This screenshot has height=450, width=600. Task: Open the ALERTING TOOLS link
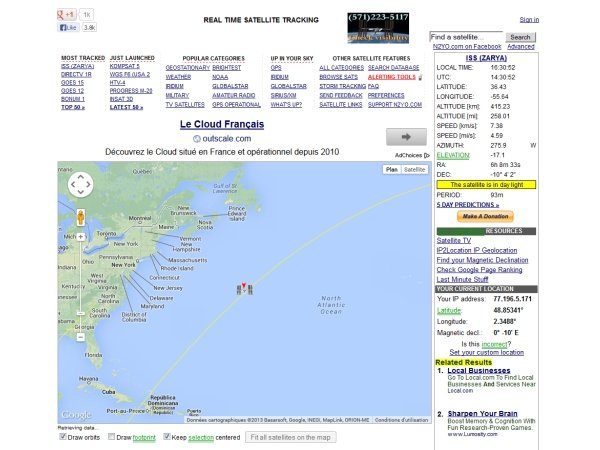(391, 77)
